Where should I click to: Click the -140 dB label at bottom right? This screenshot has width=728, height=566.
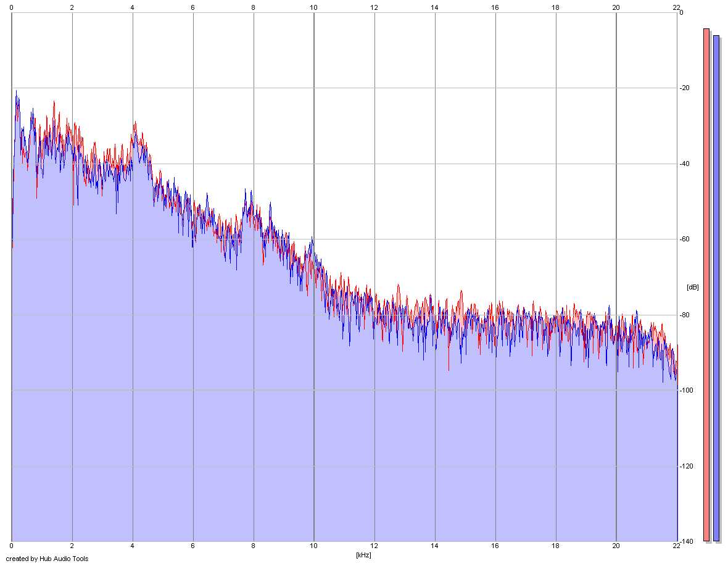pyautogui.click(x=686, y=541)
